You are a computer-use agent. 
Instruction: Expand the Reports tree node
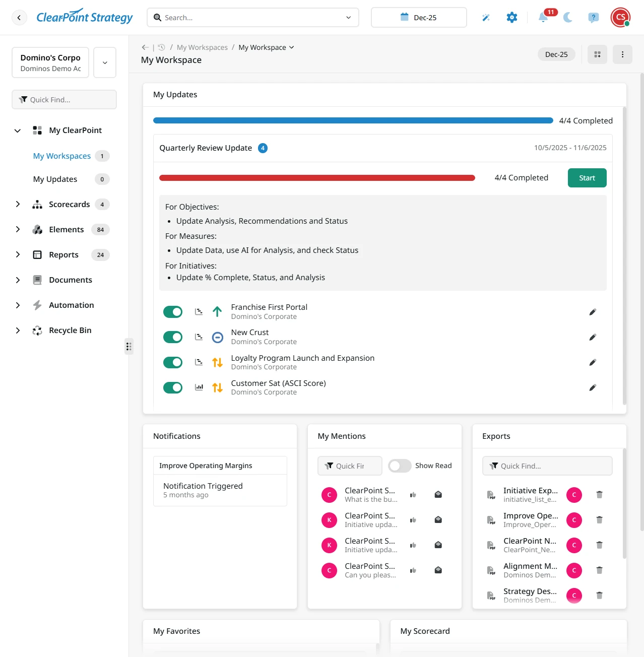point(18,254)
